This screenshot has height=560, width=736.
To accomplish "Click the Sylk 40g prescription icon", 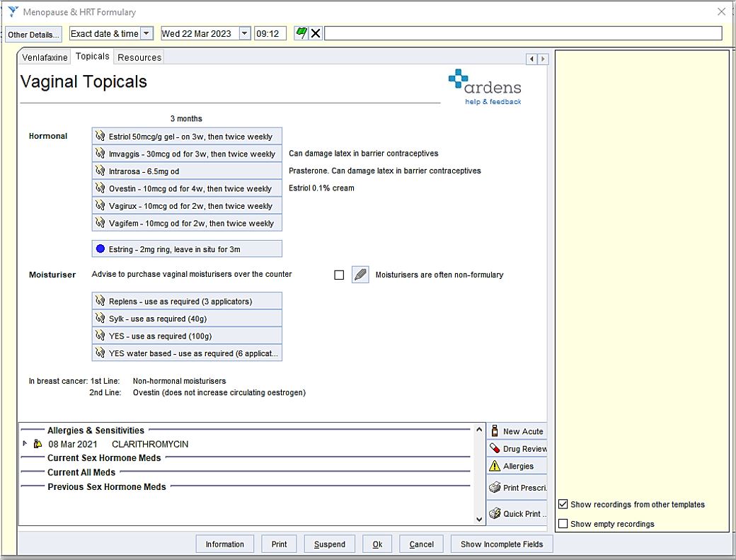I will [100, 319].
